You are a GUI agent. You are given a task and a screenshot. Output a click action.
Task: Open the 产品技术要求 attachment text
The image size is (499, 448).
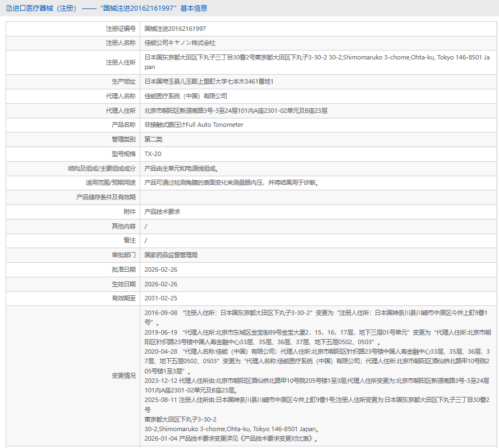point(162,212)
